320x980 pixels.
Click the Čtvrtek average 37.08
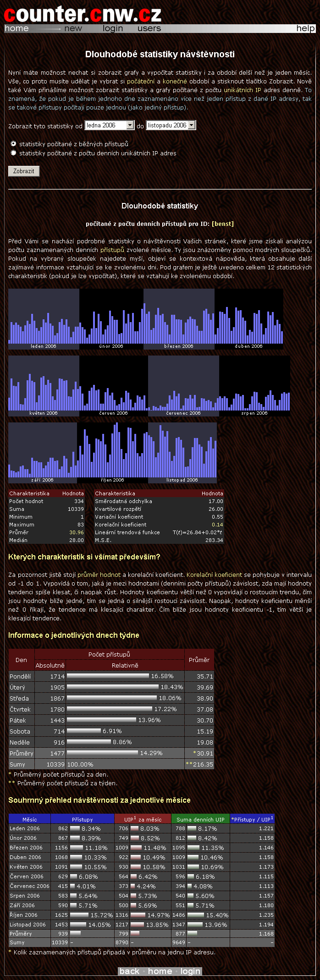[x=205, y=709]
